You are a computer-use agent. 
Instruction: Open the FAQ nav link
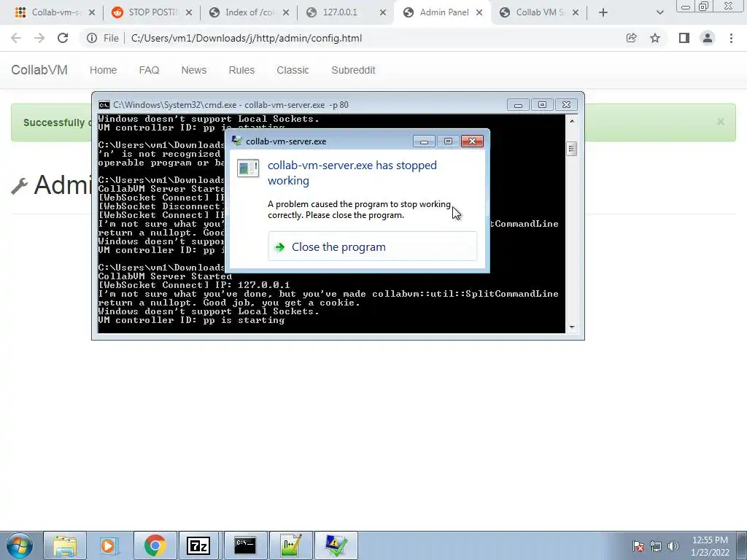pos(149,70)
